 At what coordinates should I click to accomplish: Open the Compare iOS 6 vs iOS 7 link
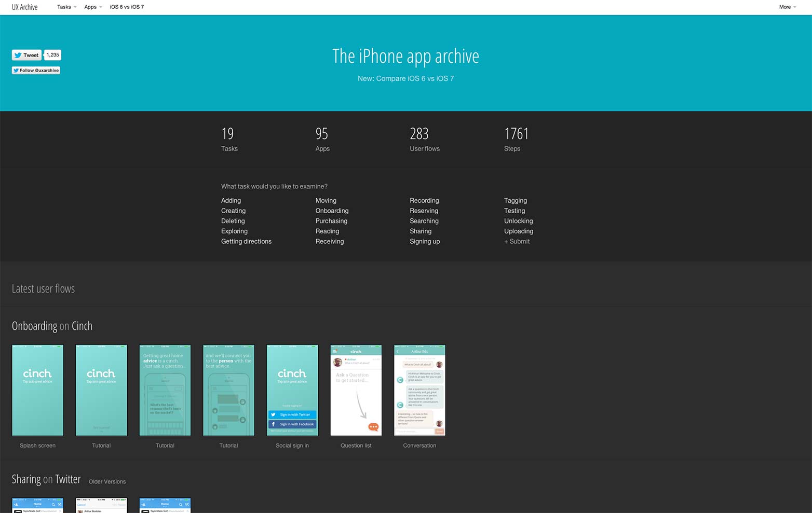(405, 78)
